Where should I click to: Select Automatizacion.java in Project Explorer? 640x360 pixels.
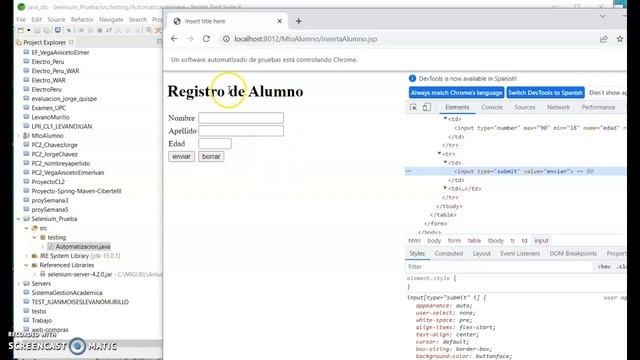[x=83, y=247]
